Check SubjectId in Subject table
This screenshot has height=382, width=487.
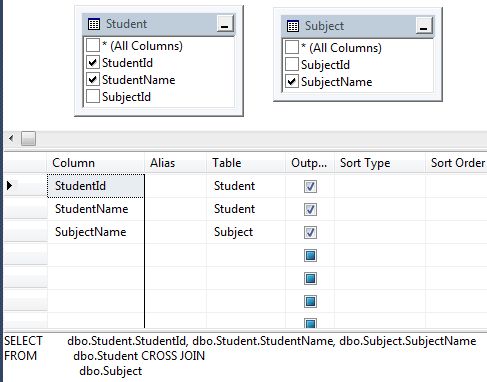click(292, 64)
